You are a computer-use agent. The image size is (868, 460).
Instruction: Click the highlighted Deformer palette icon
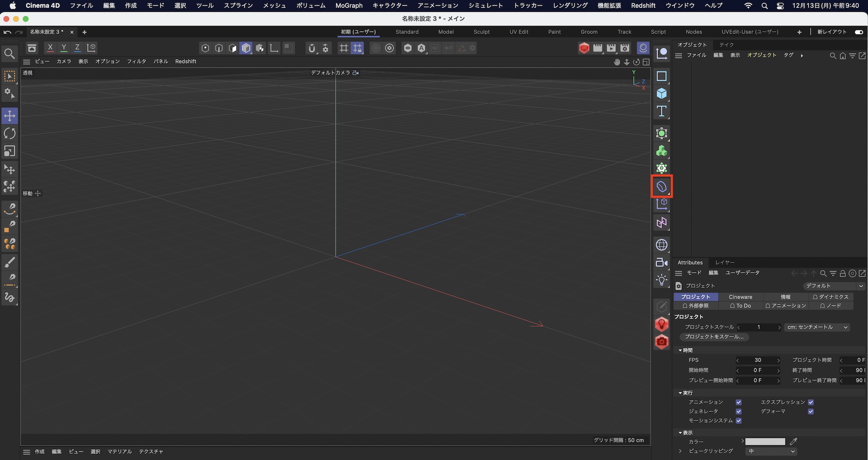(x=661, y=186)
